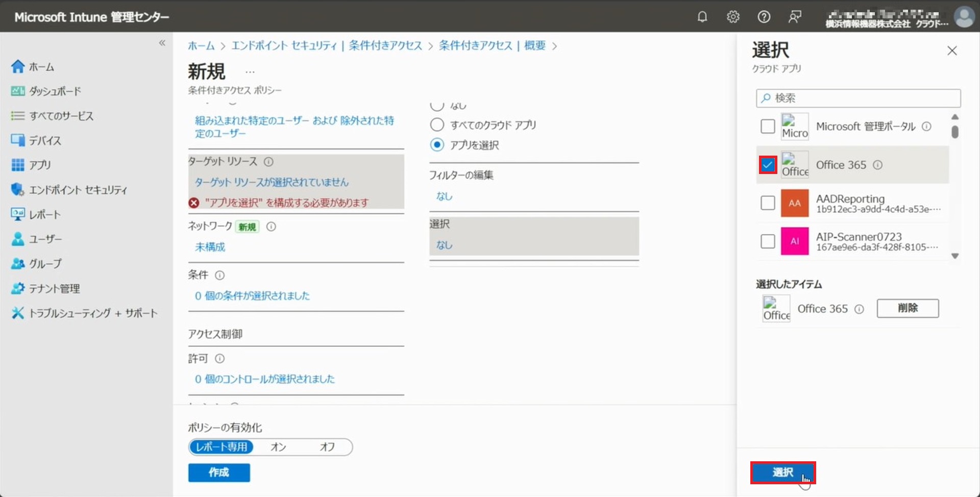Open the 組み込まれた特定のユーザー users link
The width and height of the screenshot is (980, 497).
pos(295,127)
